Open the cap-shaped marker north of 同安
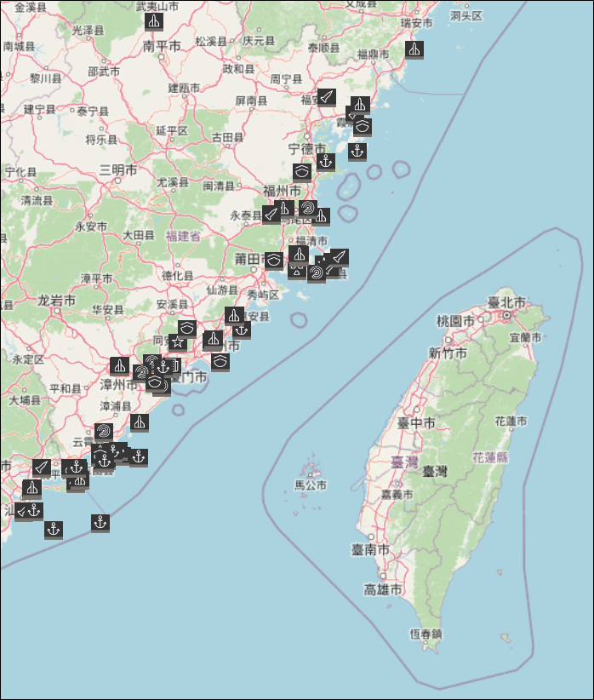 click(187, 327)
